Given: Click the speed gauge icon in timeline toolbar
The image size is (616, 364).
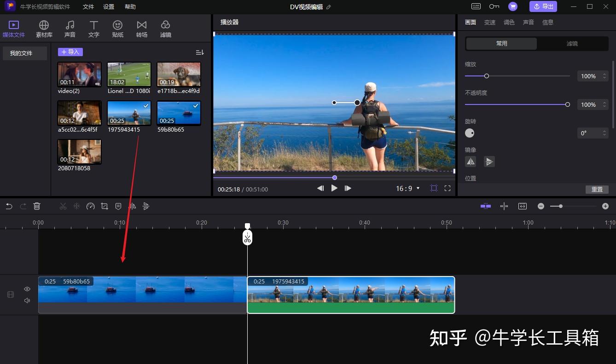Looking at the screenshot, I should coord(91,207).
